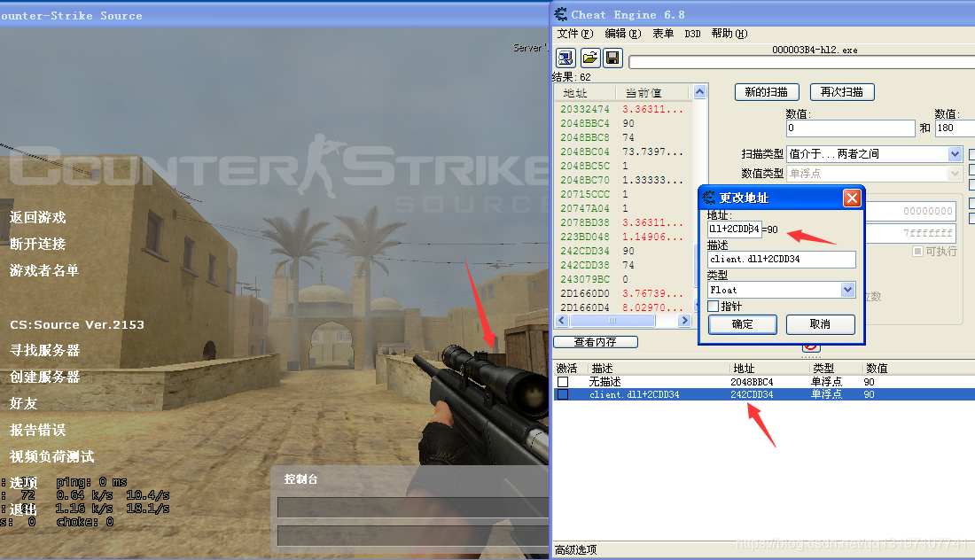Click the results horizontal scrollbar left arrow

coord(562,321)
